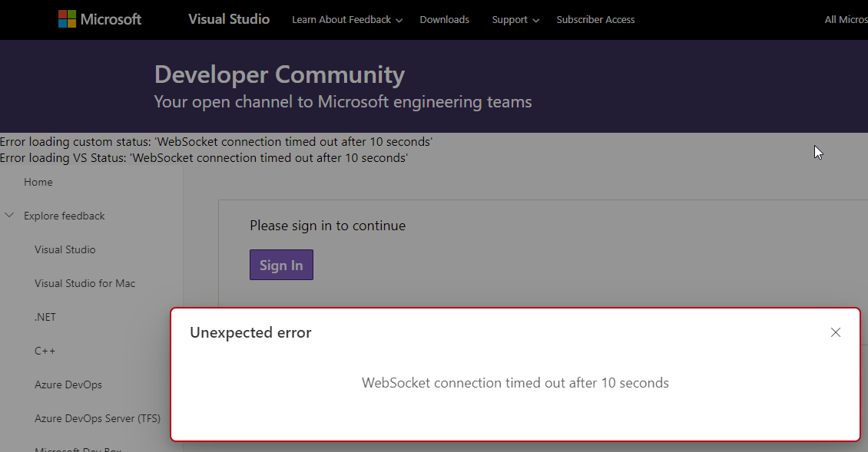
Task: Expand the Support dropdown menu
Action: [515, 20]
